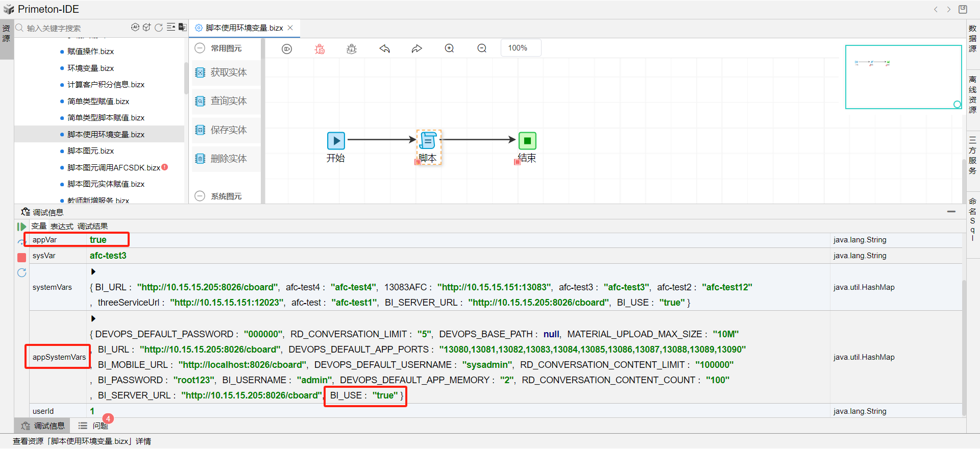
Task: Click the run flow play icon in toolbar
Action: pyautogui.click(x=287, y=49)
